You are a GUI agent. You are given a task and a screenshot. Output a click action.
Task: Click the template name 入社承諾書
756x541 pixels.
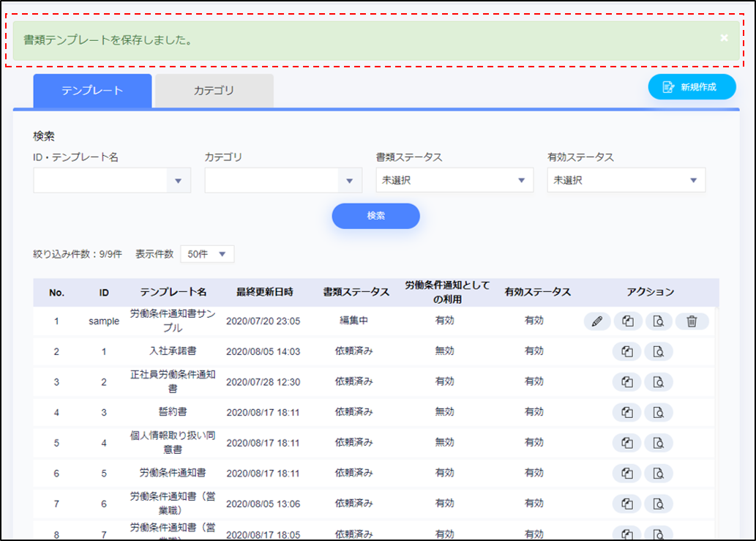173,351
